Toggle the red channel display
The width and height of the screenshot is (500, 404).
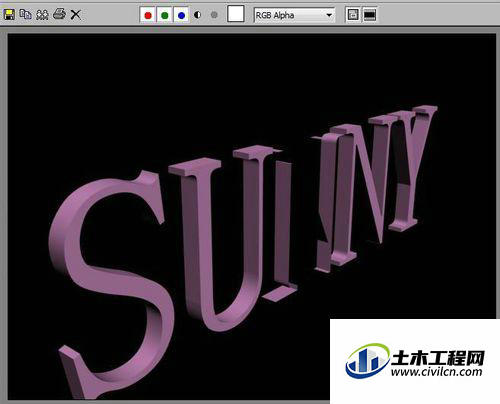coord(148,15)
